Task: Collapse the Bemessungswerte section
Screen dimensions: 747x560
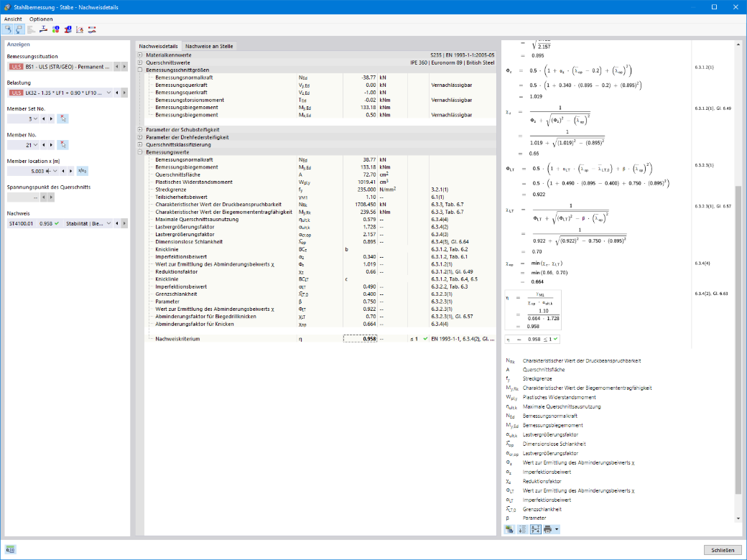Action: point(140,152)
